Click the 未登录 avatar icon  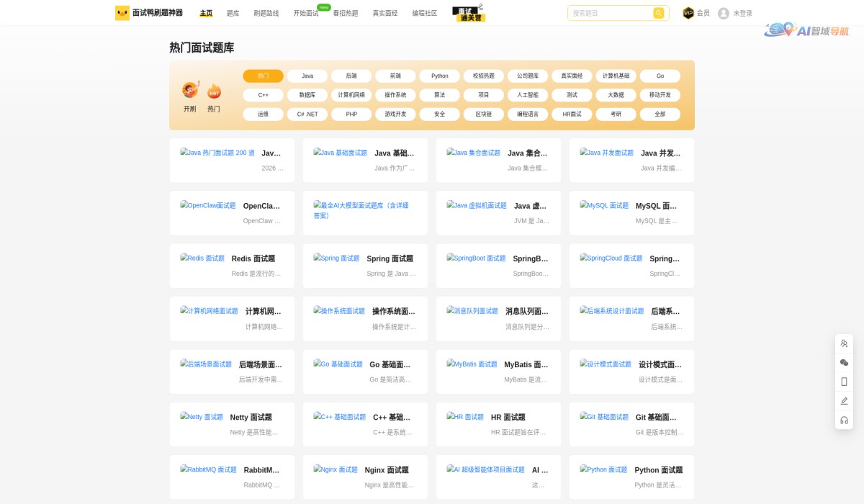(x=723, y=12)
